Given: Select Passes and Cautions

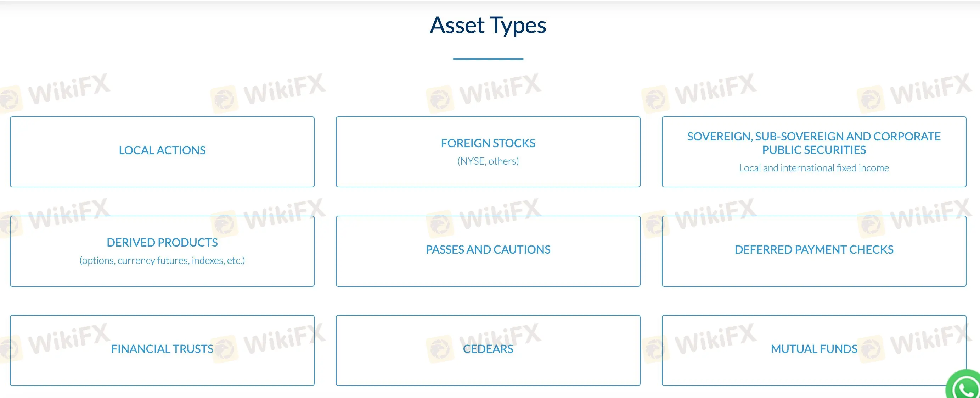Looking at the screenshot, I should (x=488, y=249).
